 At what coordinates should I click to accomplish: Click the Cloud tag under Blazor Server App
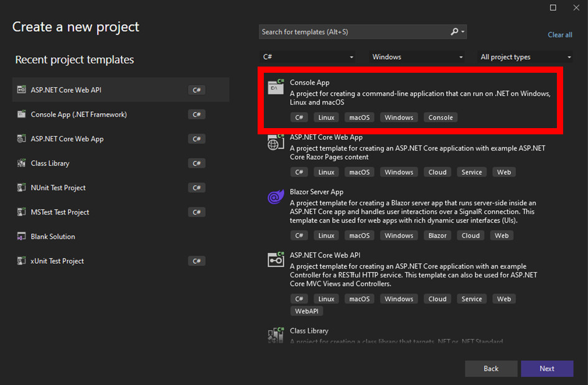(x=470, y=236)
